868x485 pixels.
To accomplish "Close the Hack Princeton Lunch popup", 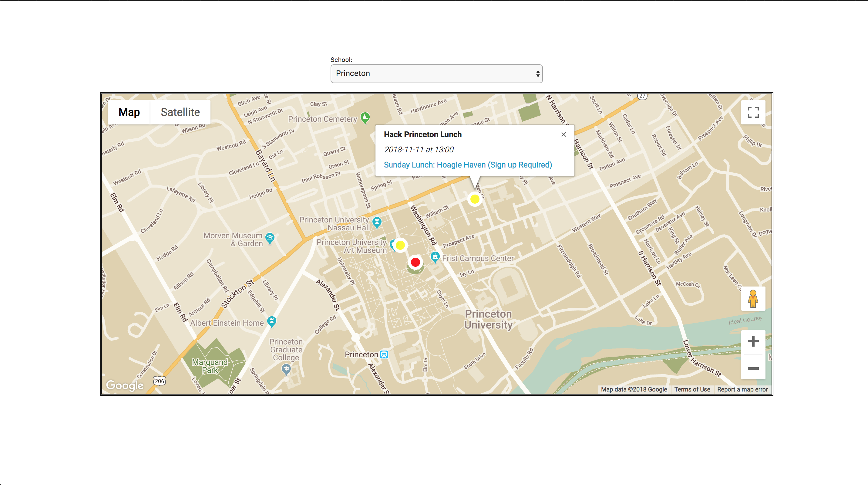I will click(x=564, y=134).
